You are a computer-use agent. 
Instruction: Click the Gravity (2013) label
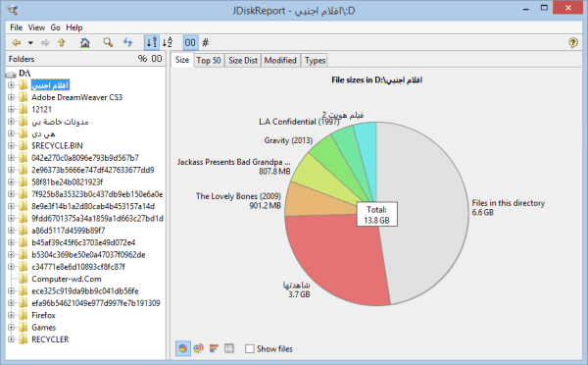pyautogui.click(x=288, y=140)
